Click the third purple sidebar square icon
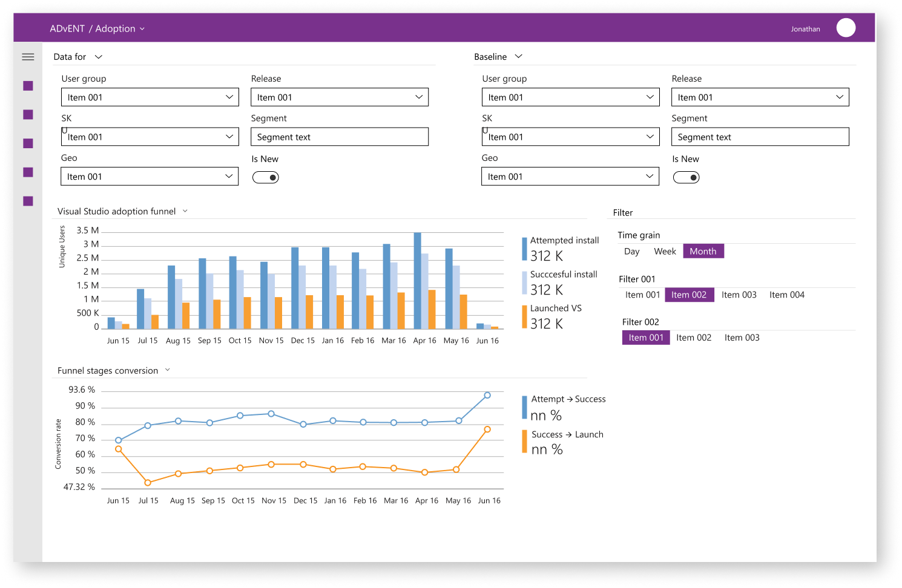The height and width of the screenshot is (588, 902). 28,143
